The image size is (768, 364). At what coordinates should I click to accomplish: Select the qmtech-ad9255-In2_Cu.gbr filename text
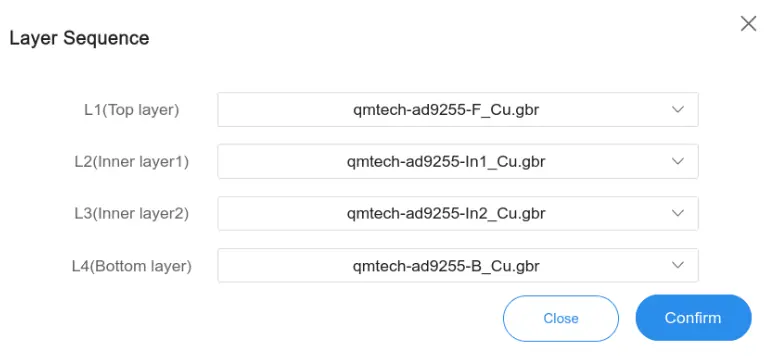tap(446, 214)
